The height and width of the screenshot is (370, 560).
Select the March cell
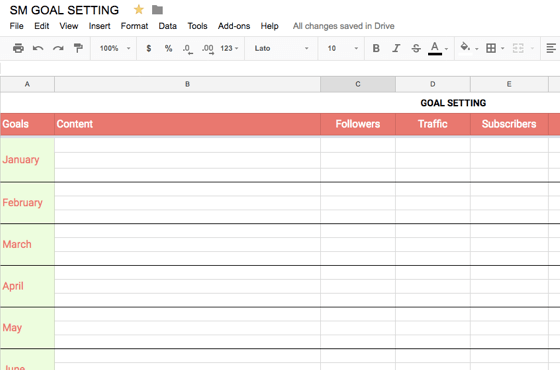[x=27, y=244]
